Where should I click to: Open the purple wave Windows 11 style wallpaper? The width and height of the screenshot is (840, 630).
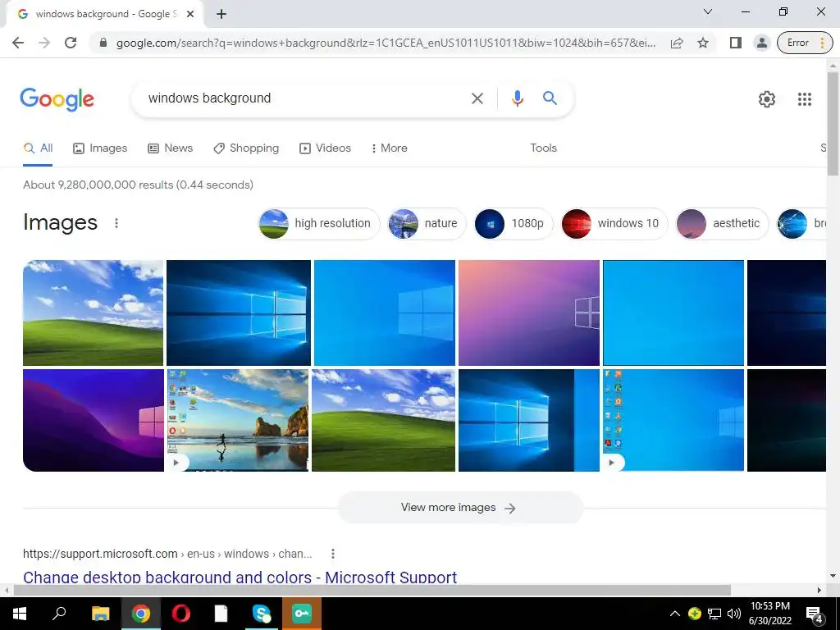[94, 421]
